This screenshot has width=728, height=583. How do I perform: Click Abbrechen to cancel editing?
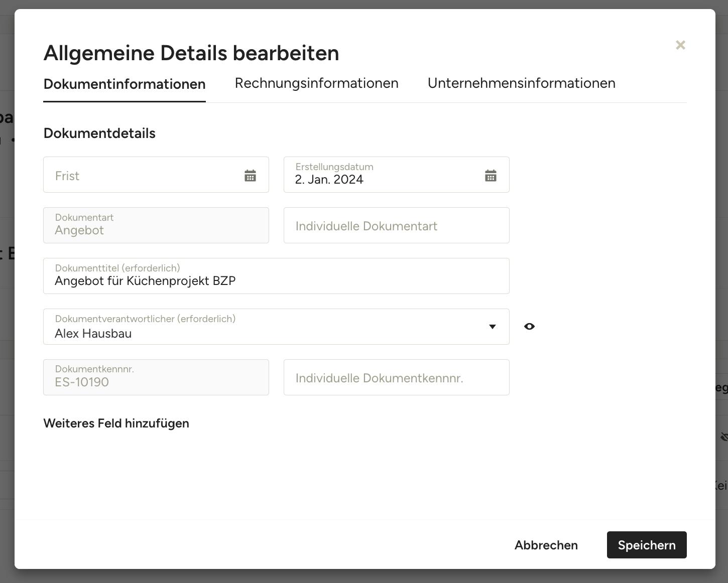tap(546, 545)
